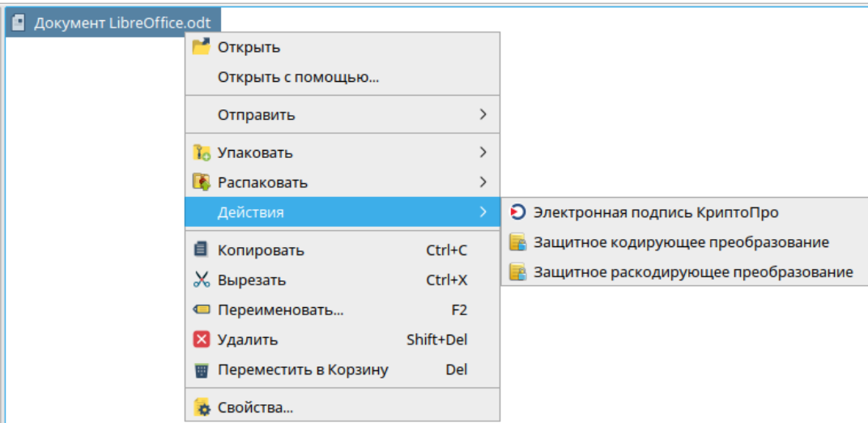Select the Распаковать menu entry
The image size is (868, 423).
pos(343,182)
